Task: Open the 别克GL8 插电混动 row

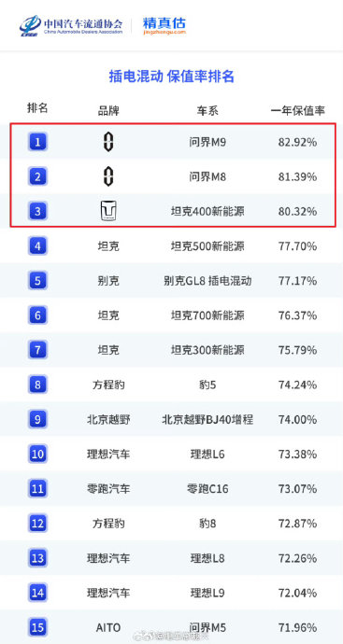Action: (172, 281)
